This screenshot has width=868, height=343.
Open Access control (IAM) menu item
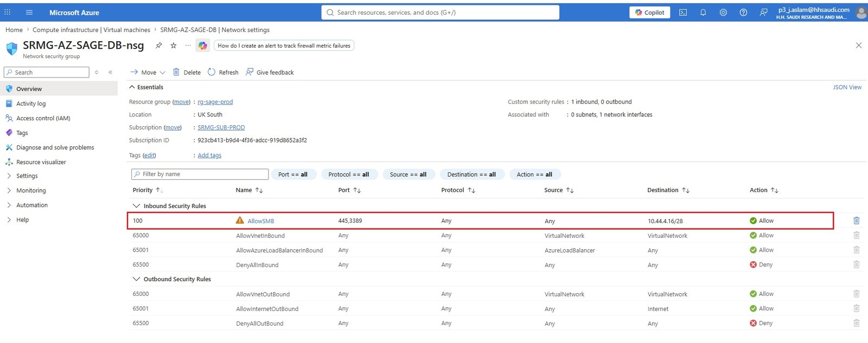click(x=43, y=118)
